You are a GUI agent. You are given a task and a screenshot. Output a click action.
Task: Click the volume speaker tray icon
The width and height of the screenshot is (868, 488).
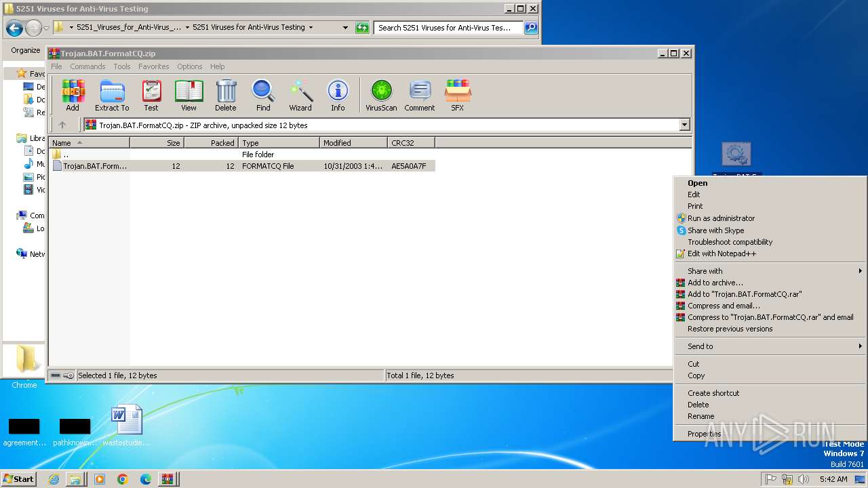point(804,479)
